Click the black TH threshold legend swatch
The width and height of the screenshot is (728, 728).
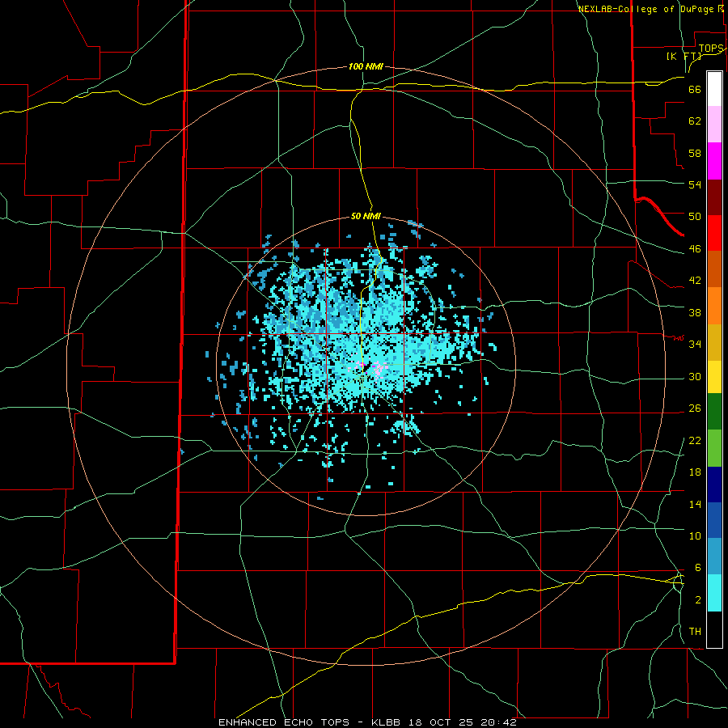tap(714, 629)
